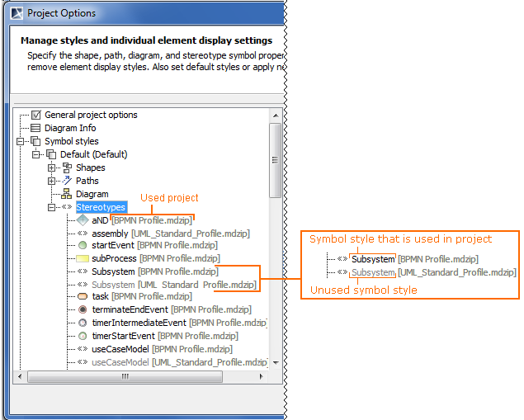Click the Shapes node icon
Screen dimensions: 524x420
coord(67,168)
